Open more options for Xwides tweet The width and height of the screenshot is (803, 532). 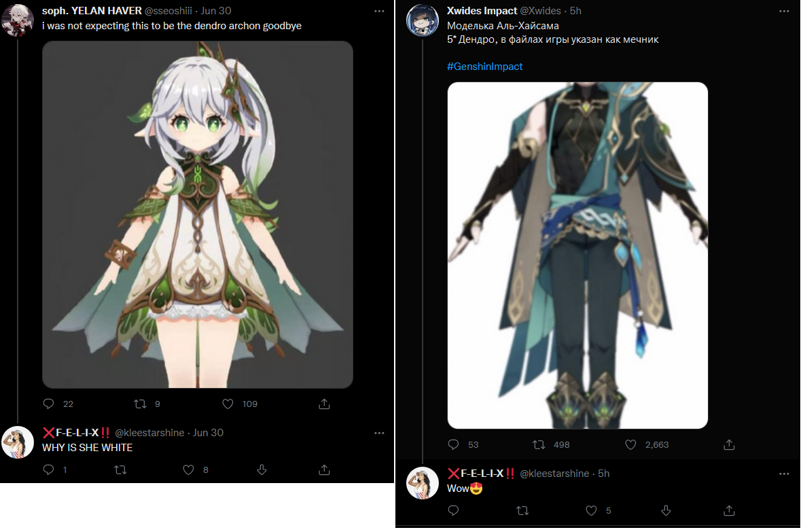point(784,11)
